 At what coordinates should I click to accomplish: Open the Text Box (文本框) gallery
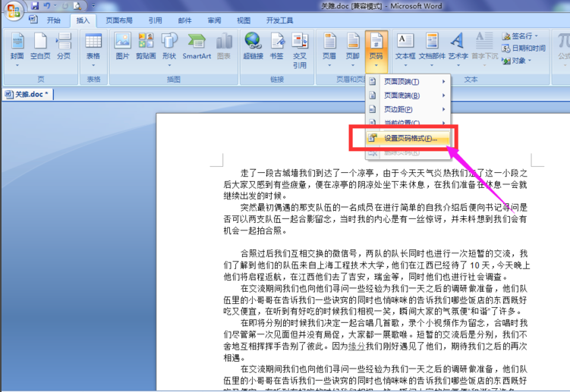[405, 50]
